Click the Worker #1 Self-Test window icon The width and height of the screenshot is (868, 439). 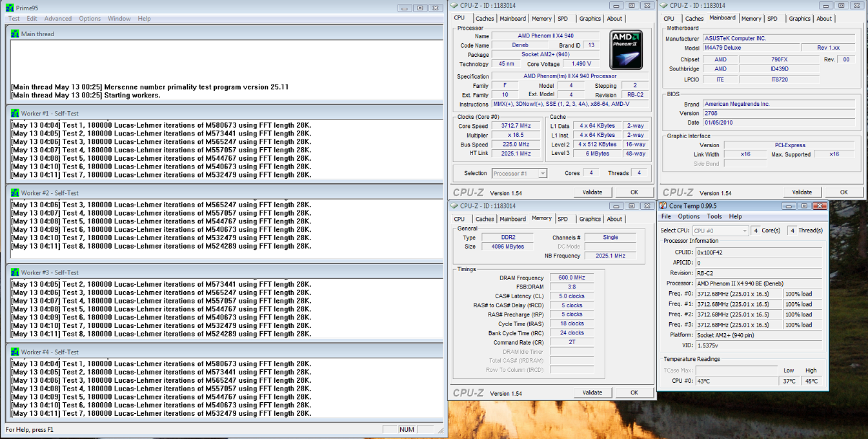15,113
